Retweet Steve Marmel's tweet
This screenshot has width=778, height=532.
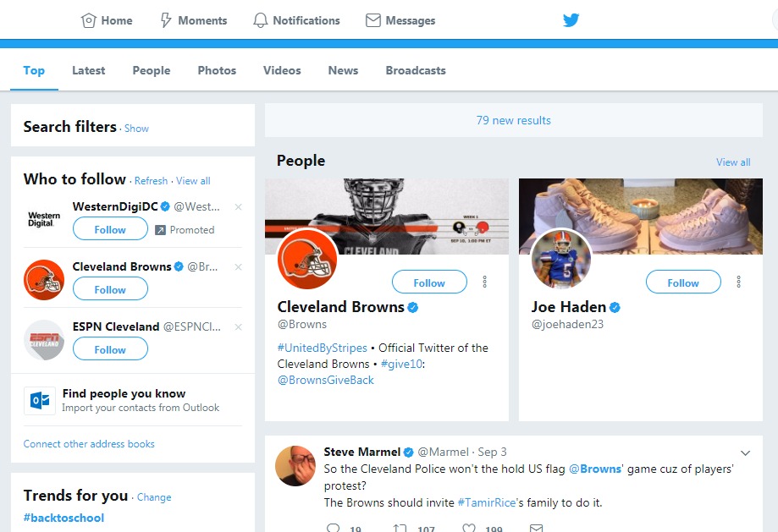click(x=400, y=528)
